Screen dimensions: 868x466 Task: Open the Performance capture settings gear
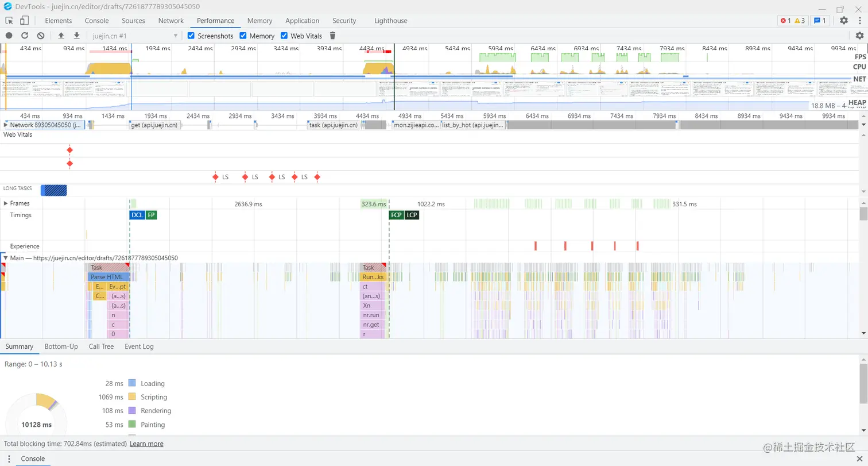tap(859, 36)
